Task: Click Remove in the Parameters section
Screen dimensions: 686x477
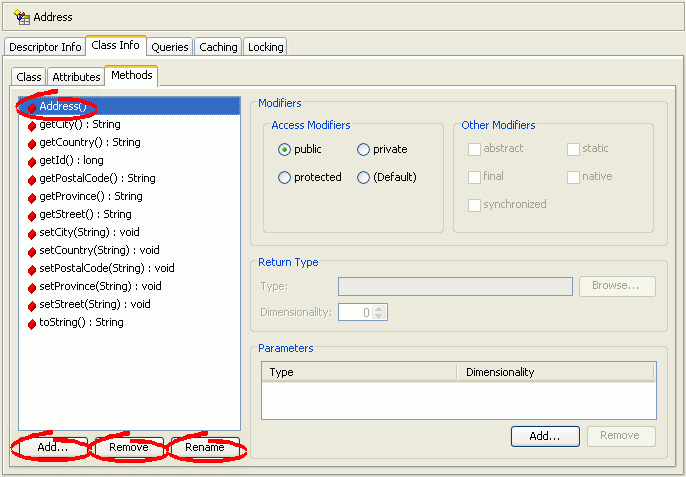Action: point(621,436)
